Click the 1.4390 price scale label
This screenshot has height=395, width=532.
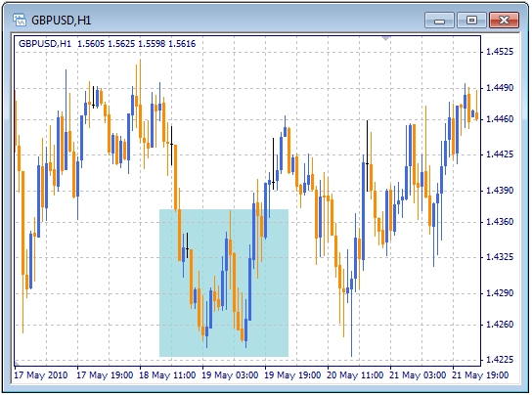(500, 191)
